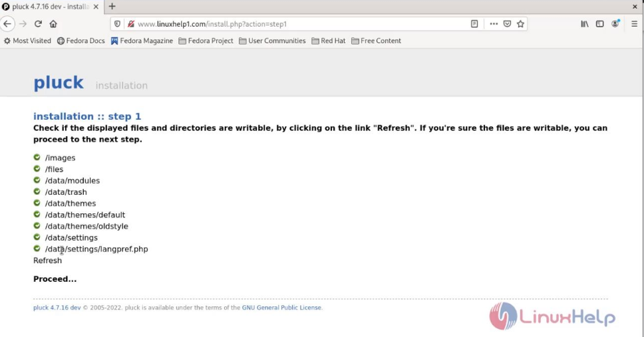
Task: Open Fedora Project bookmark folder
Action: [x=206, y=41]
